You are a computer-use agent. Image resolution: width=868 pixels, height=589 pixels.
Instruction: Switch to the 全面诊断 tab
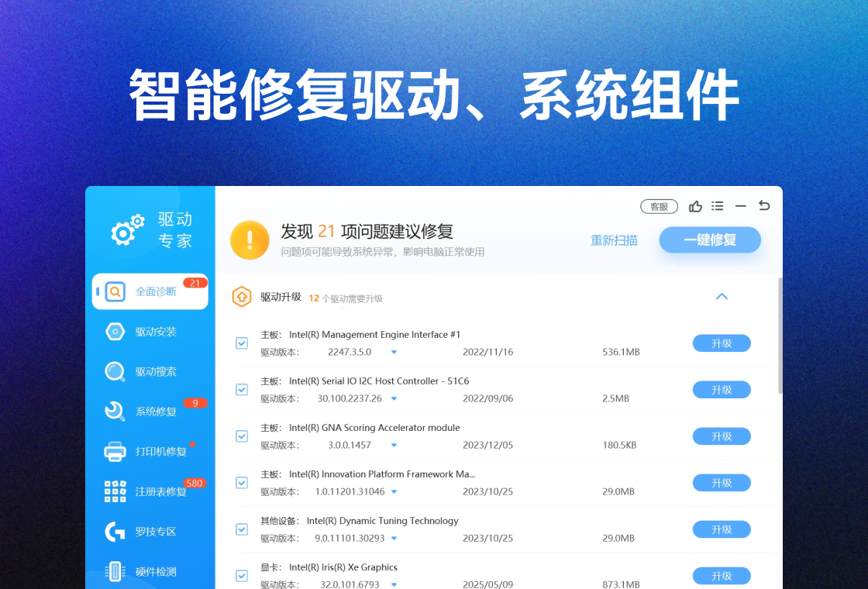[150, 291]
